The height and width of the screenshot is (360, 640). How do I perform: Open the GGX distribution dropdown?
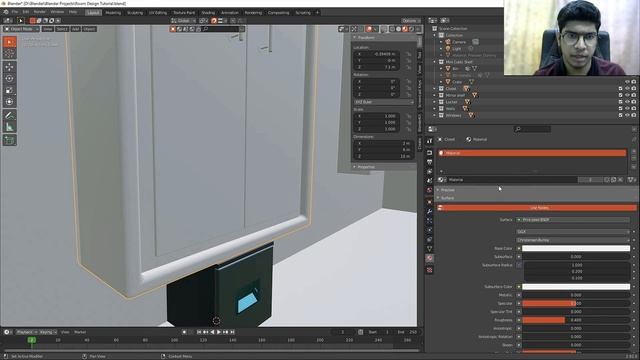[x=573, y=231]
